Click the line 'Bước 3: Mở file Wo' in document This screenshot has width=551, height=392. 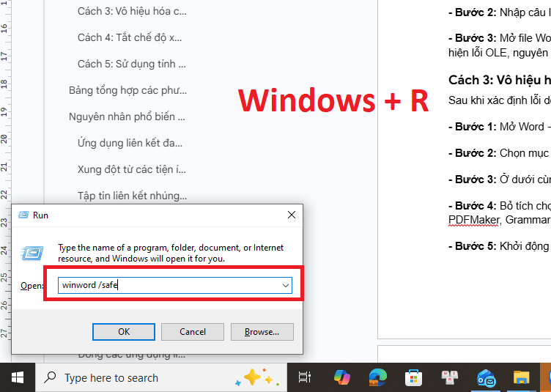pyautogui.click(x=500, y=38)
